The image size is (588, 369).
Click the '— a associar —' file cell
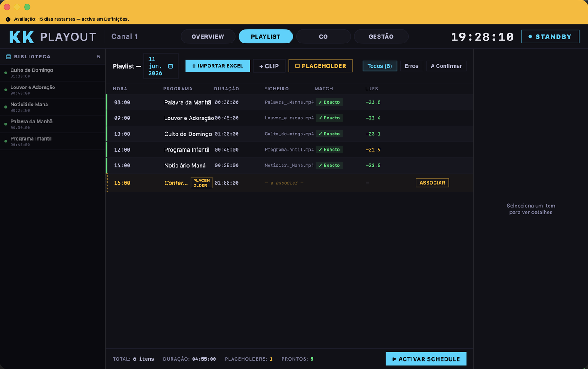pyautogui.click(x=284, y=183)
